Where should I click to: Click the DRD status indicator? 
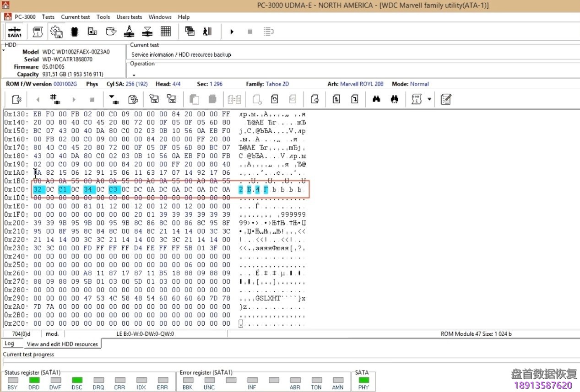click(x=34, y=380)
